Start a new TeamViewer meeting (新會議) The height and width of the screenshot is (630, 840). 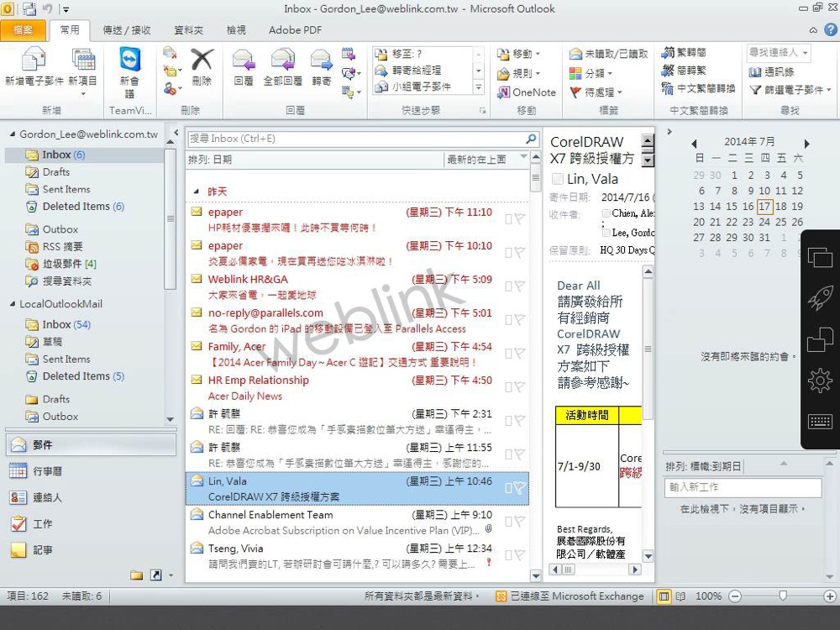(x=129, y=59)
